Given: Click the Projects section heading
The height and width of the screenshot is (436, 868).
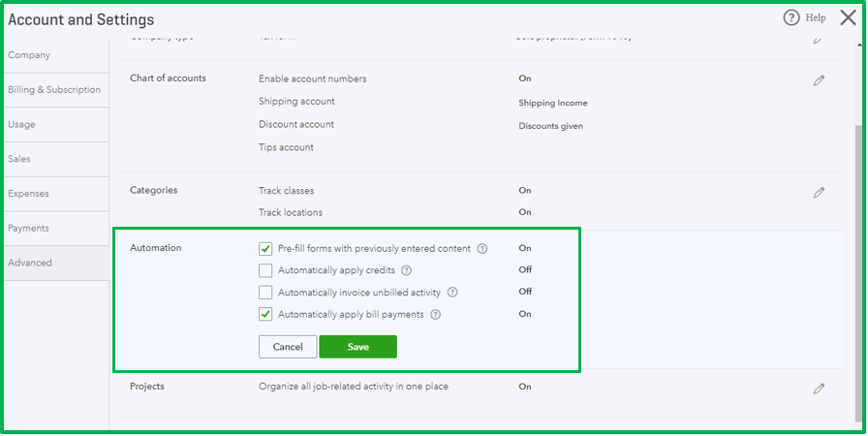Looking at the screenshot, I should [x=147, y=387].
